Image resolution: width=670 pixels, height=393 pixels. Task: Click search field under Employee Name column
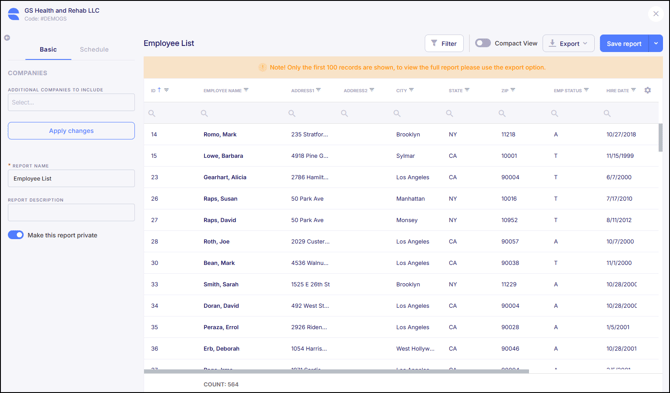[241, 113]
